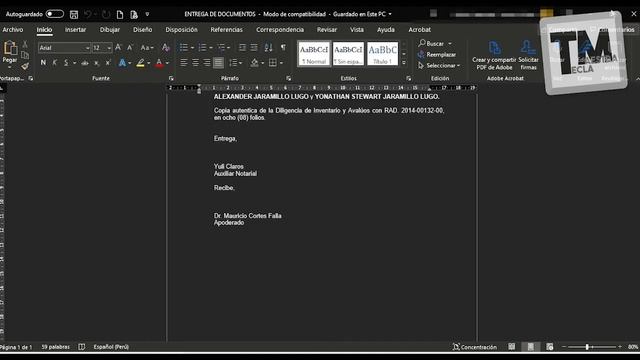Click the zoom slider handle
The image size is (640, 360).
587,347
